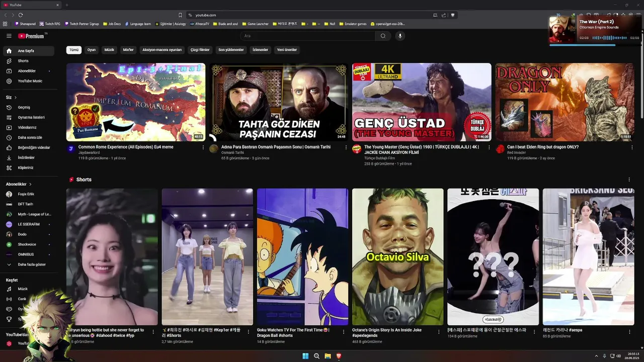Select the Yeni öneriler chip
The height and width of the screenshot is (362, 644).
[x=287, y=50]
